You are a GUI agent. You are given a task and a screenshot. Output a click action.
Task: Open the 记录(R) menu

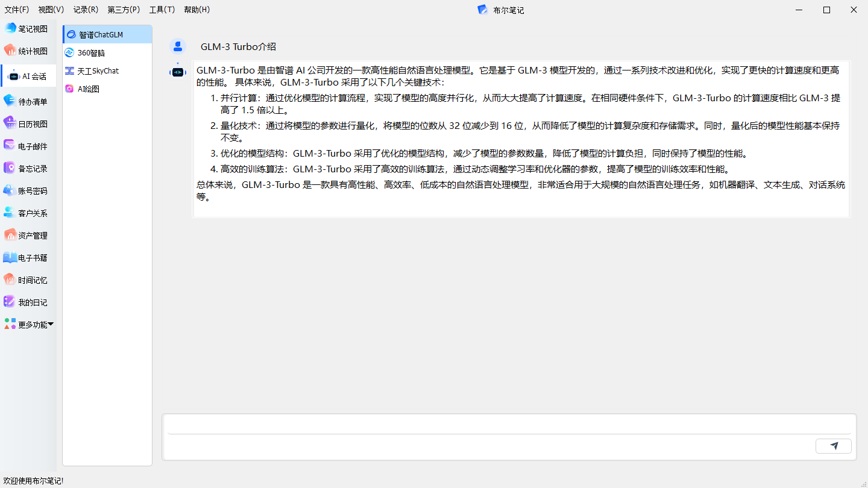pyautogui.click(x=86, y=10)
